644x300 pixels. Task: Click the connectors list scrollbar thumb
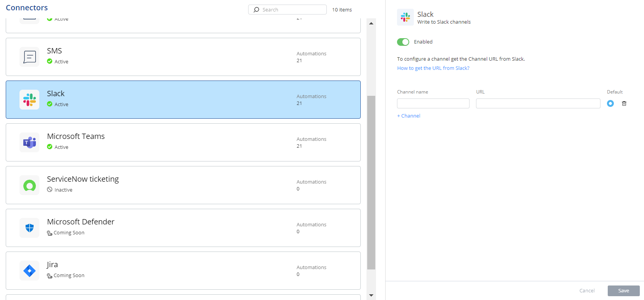[371, 182]
